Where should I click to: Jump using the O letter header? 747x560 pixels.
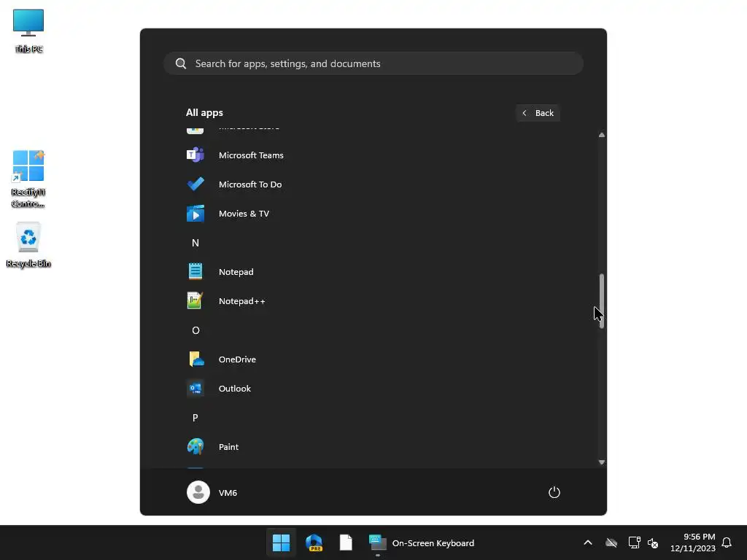[x=196, y=330]
